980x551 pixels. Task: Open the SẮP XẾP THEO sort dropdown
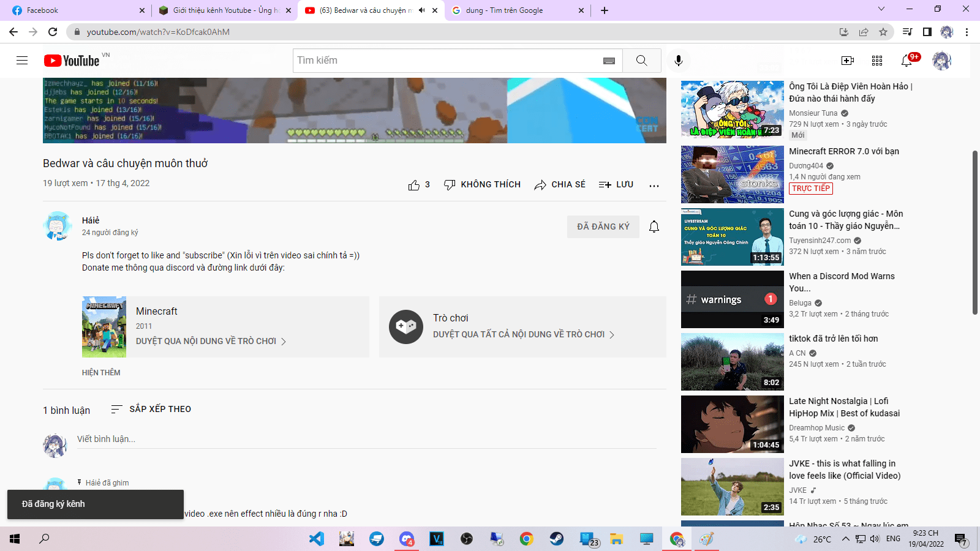coord(151,409)
